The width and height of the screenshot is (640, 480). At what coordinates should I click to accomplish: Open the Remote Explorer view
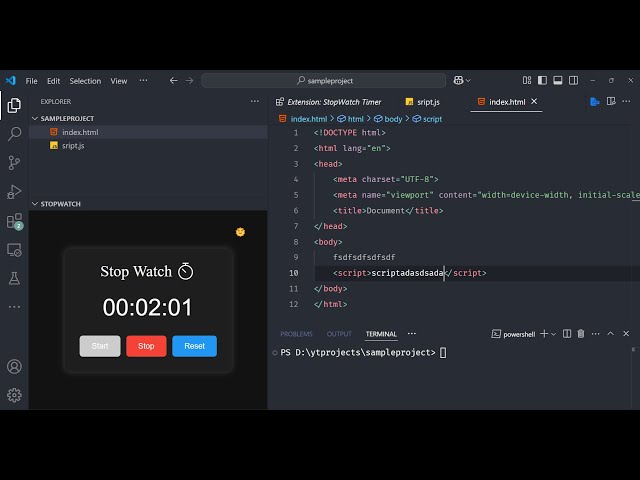[14, 249]
